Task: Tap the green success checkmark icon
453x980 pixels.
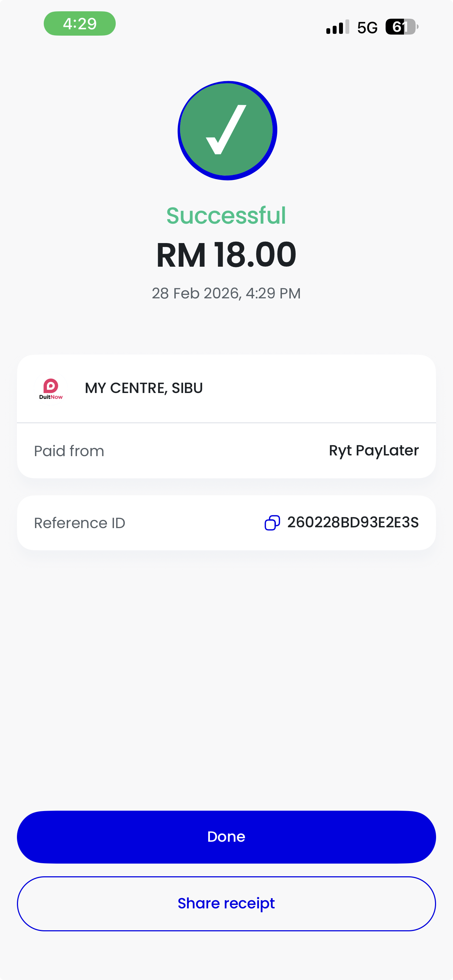Action: click(x=227, y=131)
